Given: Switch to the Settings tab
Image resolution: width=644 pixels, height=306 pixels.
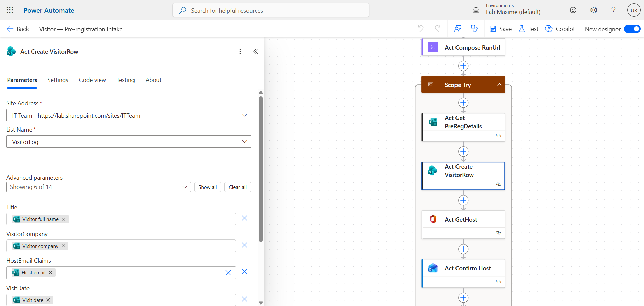Looking at the screenshot, I should 58,80.
